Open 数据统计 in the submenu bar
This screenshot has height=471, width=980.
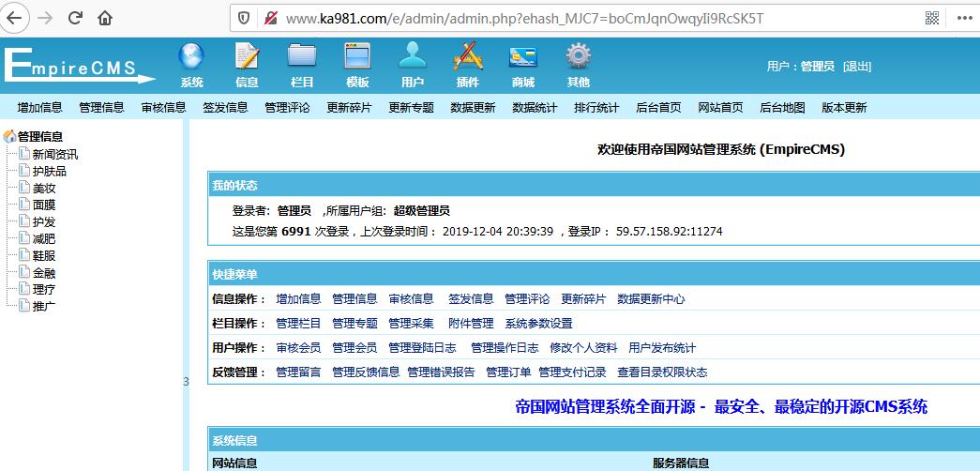(x=535, y=108)
